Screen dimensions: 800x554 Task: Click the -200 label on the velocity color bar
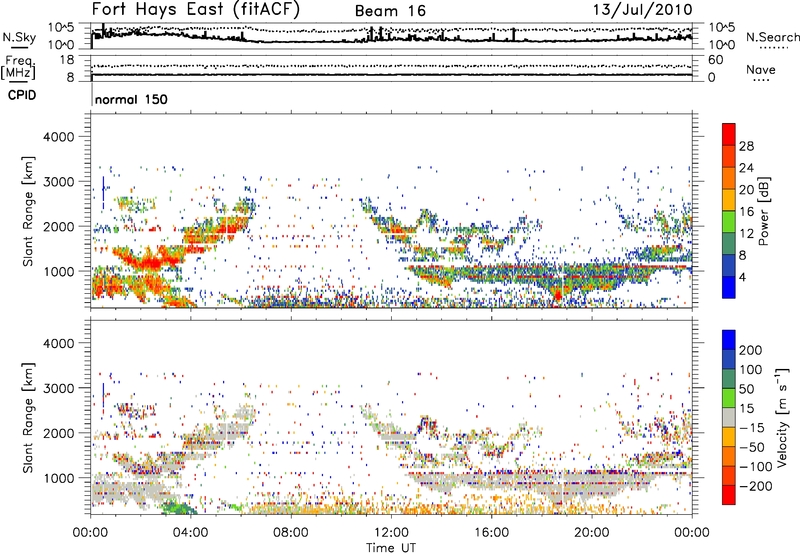click(x=756, y=486)
